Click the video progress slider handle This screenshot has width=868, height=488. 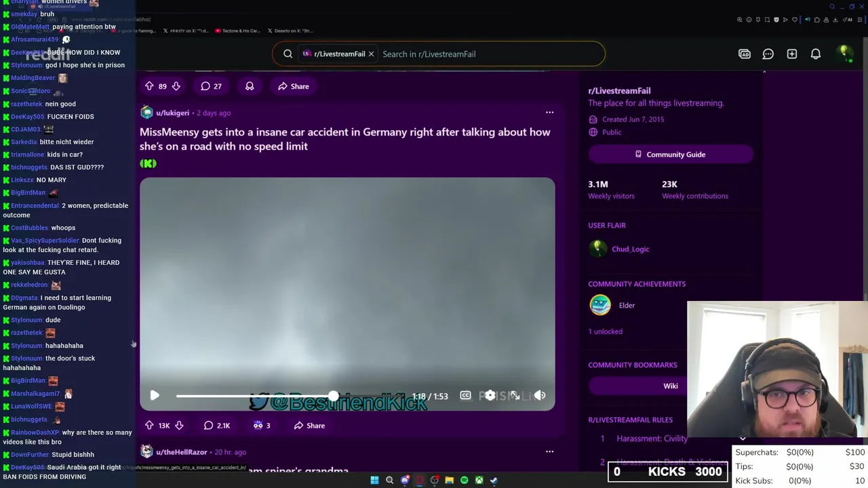pos(334,396)
